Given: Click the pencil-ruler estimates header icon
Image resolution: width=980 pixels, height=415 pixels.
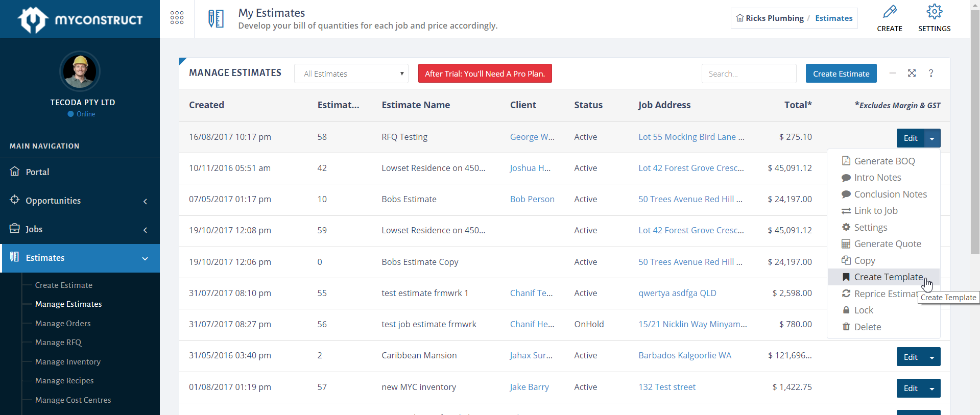Looking at the screenshot, I should (216, 18).
